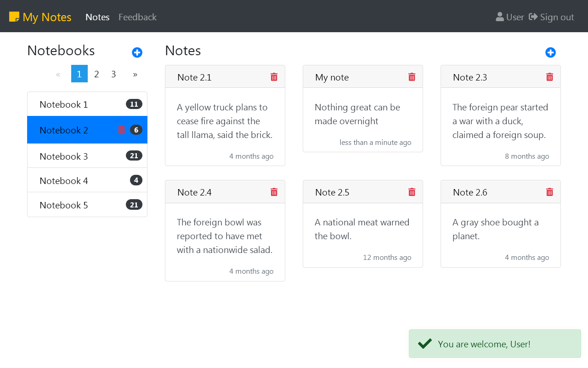This screenshot has height=368, width=588.
Task: Delete Note 2.1 using trash icon
Action: [274, 77]
